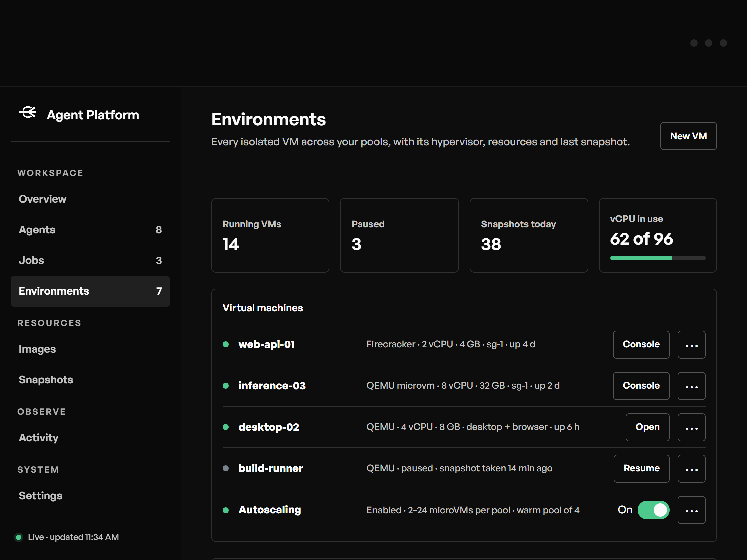Click 'snapshot taken 14 min ago' detail text

(x=496, y=469)
